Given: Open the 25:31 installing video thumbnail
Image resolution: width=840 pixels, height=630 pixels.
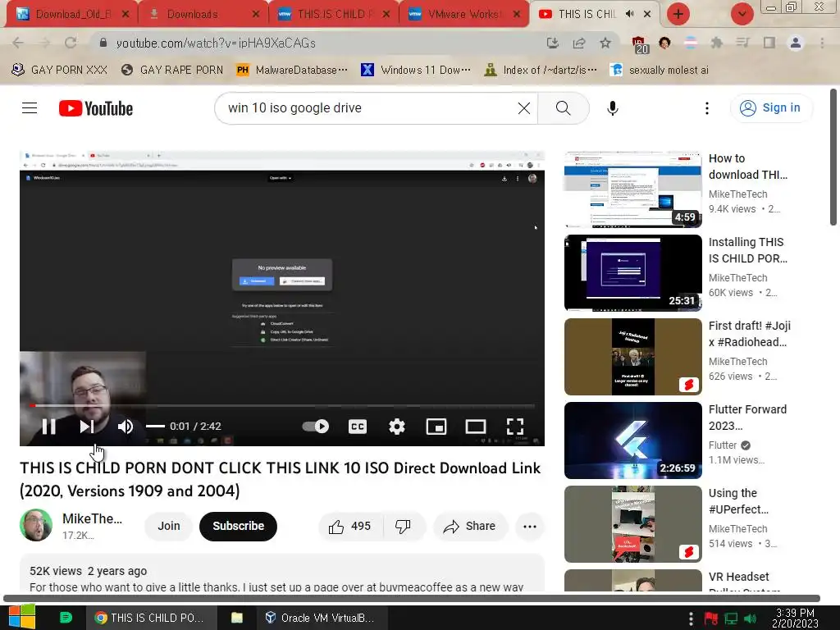Looking at the screenshot, I should point(632,272).
